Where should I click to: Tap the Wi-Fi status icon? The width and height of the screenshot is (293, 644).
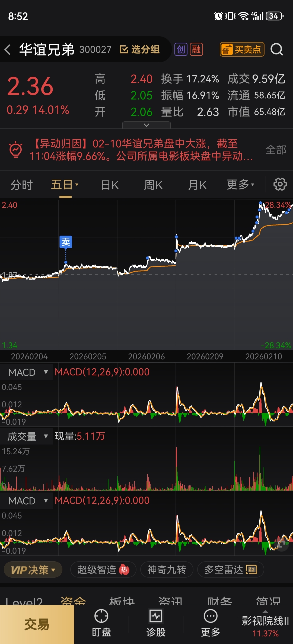click(x=244, y=16)
